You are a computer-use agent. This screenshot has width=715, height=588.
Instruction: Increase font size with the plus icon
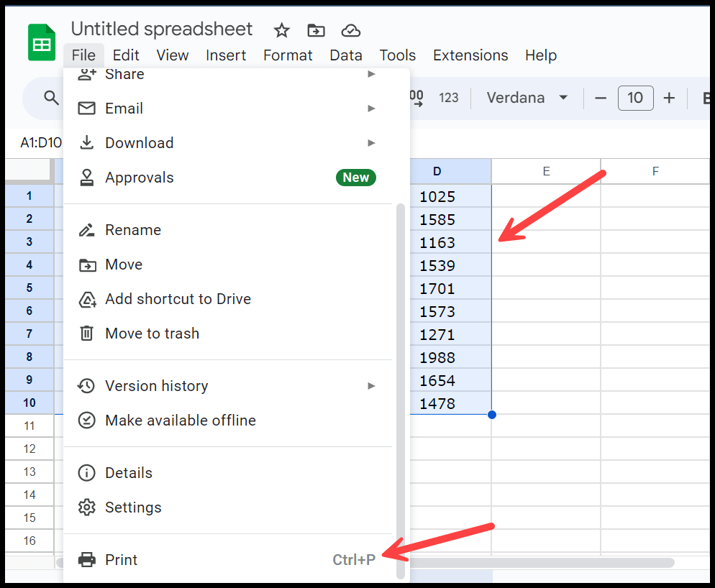(669, 98)
